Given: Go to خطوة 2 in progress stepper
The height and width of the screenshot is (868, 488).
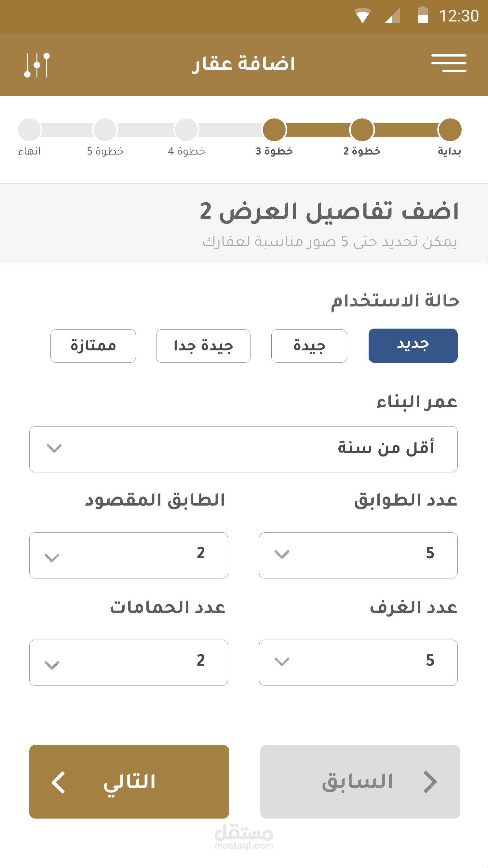Looking at the screenshot, I should tap(362, 130).
